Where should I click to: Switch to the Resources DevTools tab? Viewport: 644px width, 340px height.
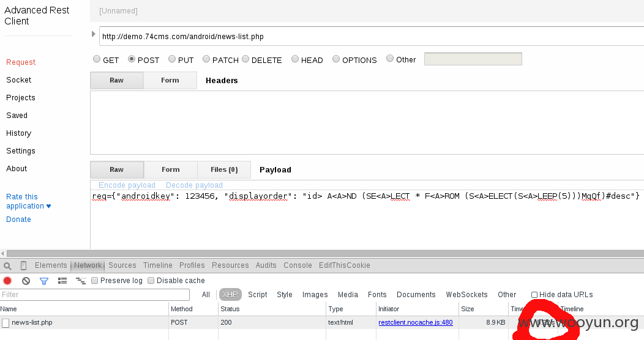(230, 265)
